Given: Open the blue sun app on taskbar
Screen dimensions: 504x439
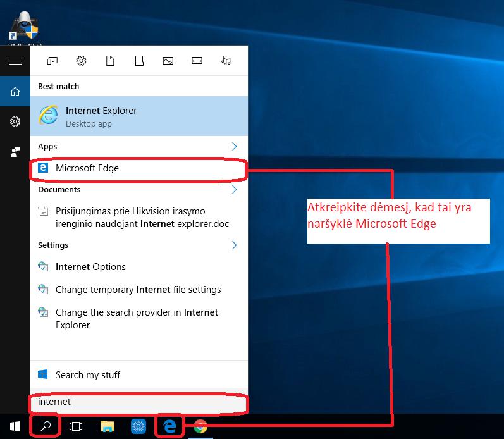Looking at the screenshot, I should click(x=138, y=426).
